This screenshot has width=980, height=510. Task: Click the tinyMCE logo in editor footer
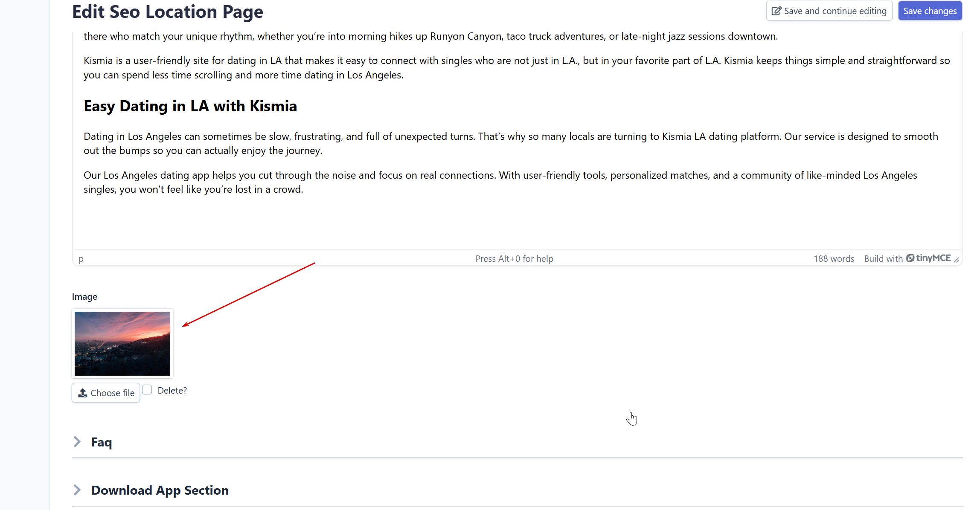929,258
